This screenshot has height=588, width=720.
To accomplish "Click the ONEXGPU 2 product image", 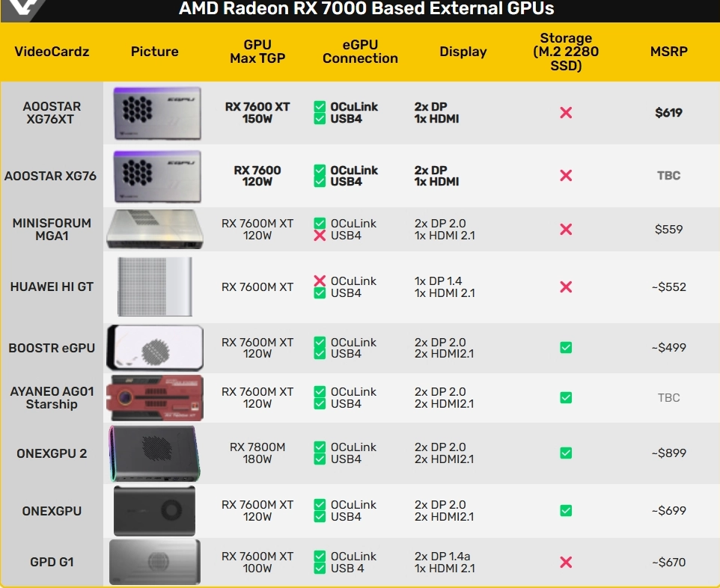I will [x=154, y=453].
